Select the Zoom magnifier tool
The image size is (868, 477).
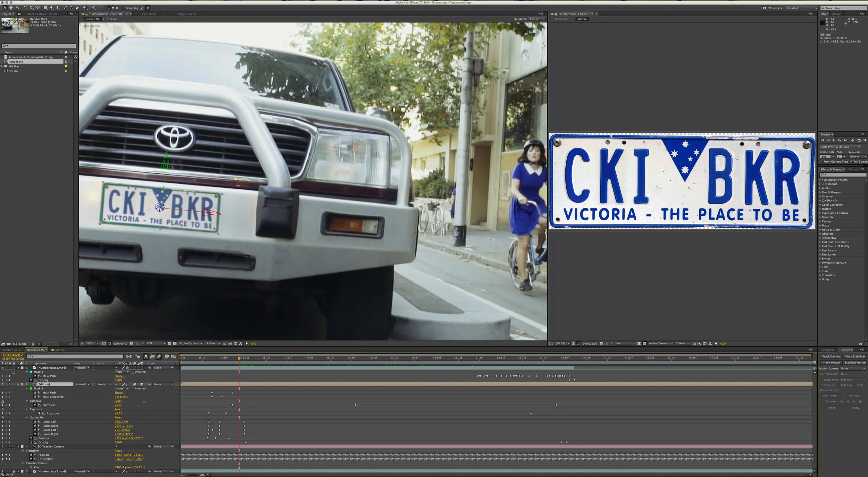point(17,8)
